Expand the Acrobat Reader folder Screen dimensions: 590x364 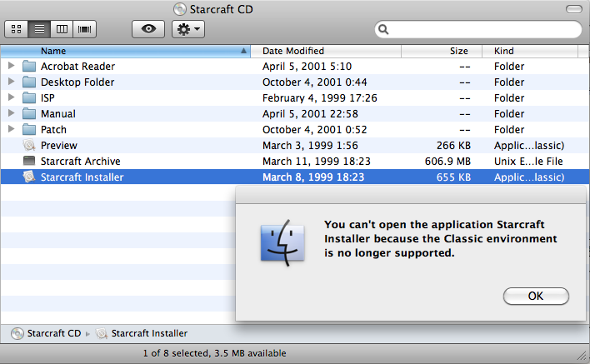(x=12, y=66)
